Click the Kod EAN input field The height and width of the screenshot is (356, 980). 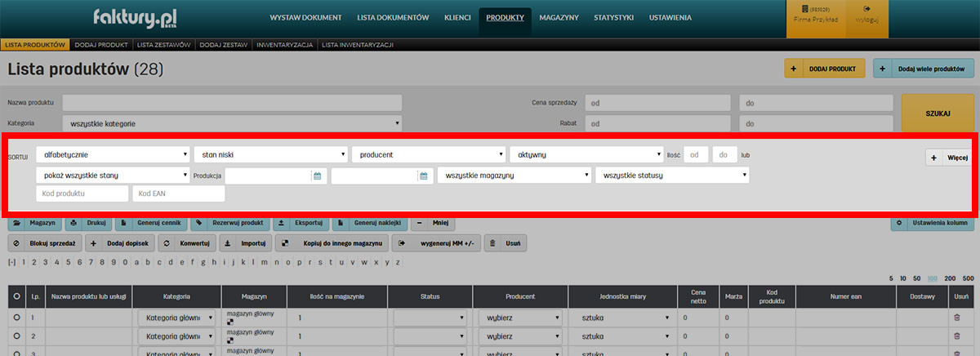pyautogui.click(x=178, y=194)
